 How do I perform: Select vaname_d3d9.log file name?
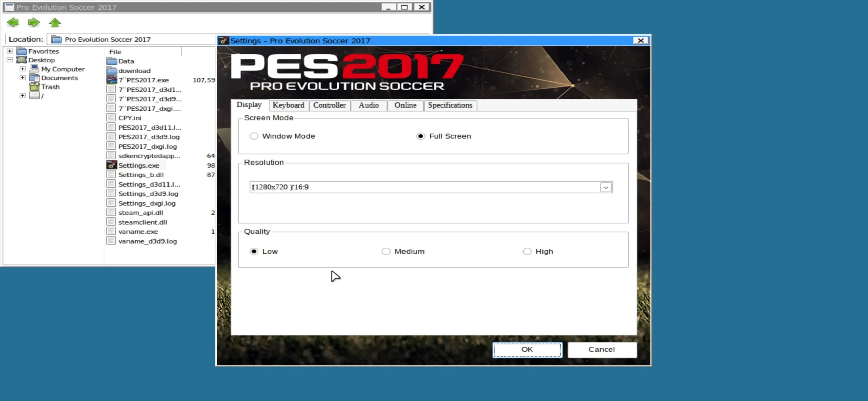point(148,241)
